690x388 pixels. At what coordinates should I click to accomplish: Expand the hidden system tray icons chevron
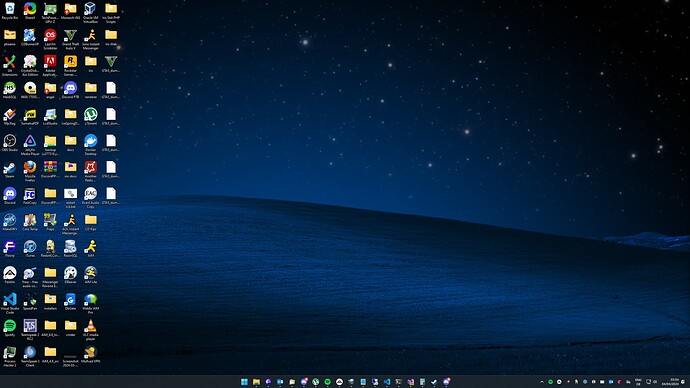tap(542, 382)
